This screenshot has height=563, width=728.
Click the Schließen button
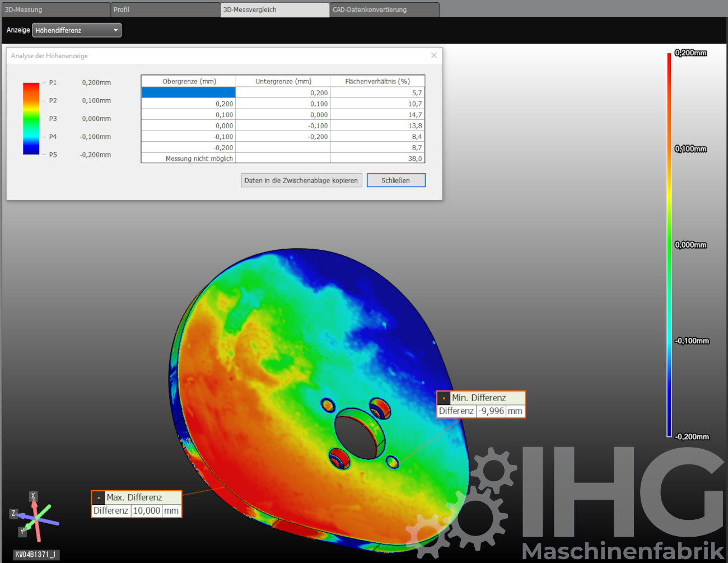[396, 180]
